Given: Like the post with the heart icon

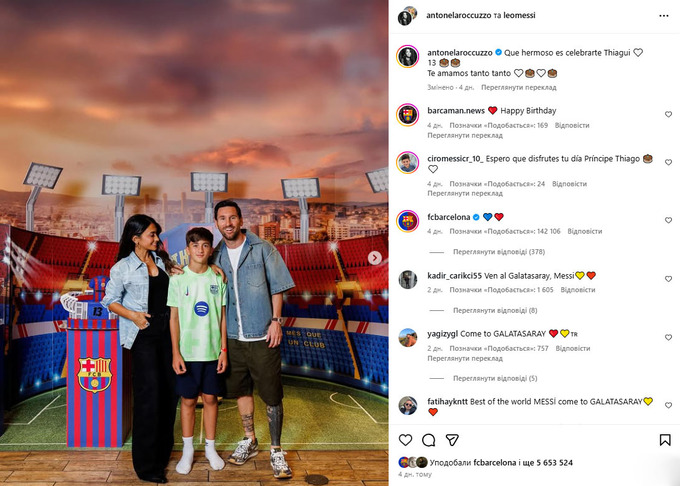Looking at the screenshot, I should click(x=405, y=440).
